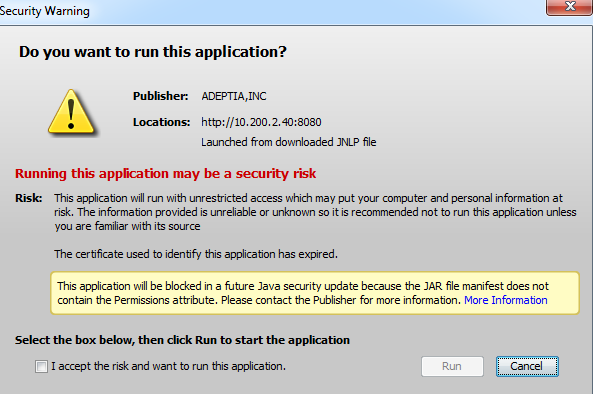Click the 'Security Warning' title bar text

coord(45,11)
